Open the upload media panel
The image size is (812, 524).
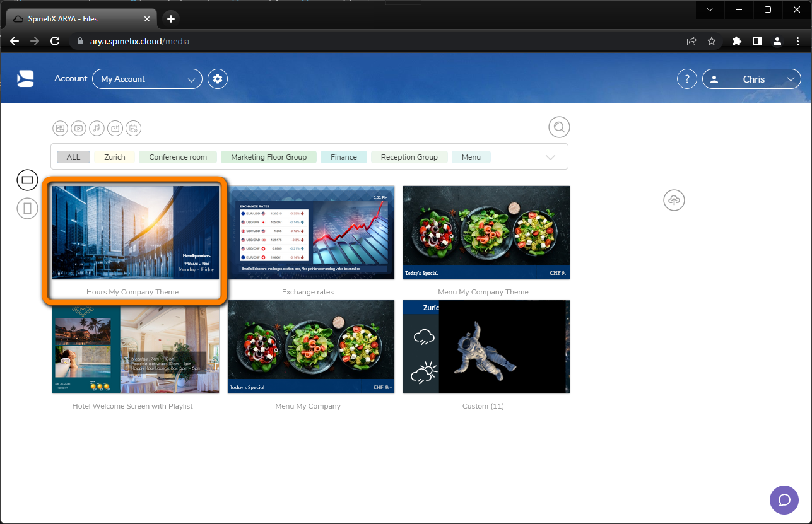point(674,201)
